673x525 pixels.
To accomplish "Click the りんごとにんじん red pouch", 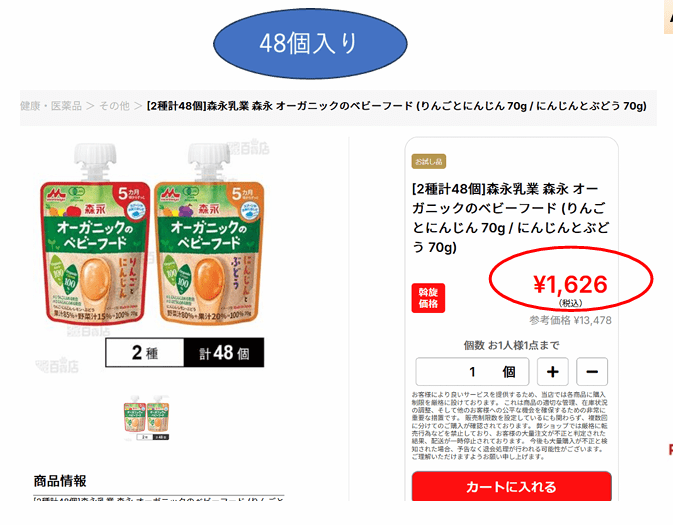I will point(95,234).
